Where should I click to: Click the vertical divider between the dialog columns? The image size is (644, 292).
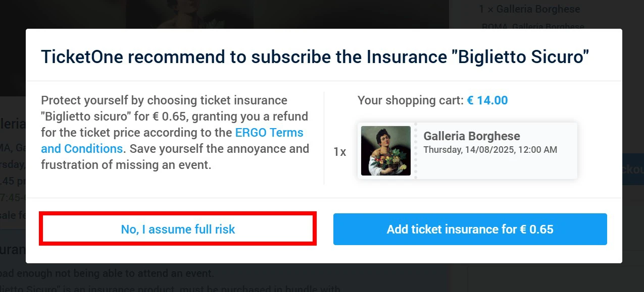point(324,138)
